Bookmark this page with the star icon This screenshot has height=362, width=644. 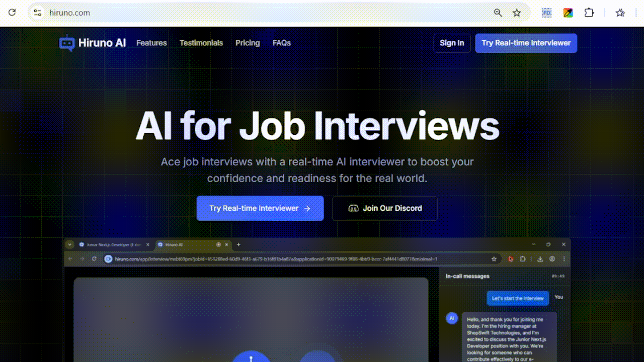(517, 13)
